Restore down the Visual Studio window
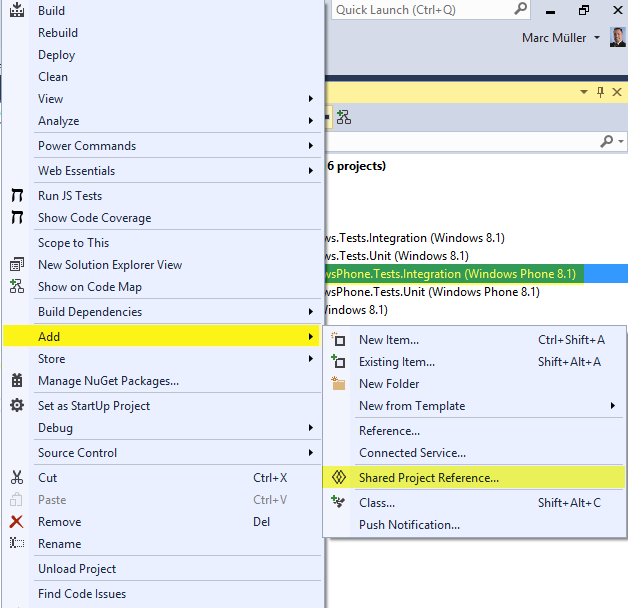The width and height of the screenshot is (628, 608). point(584,10)
